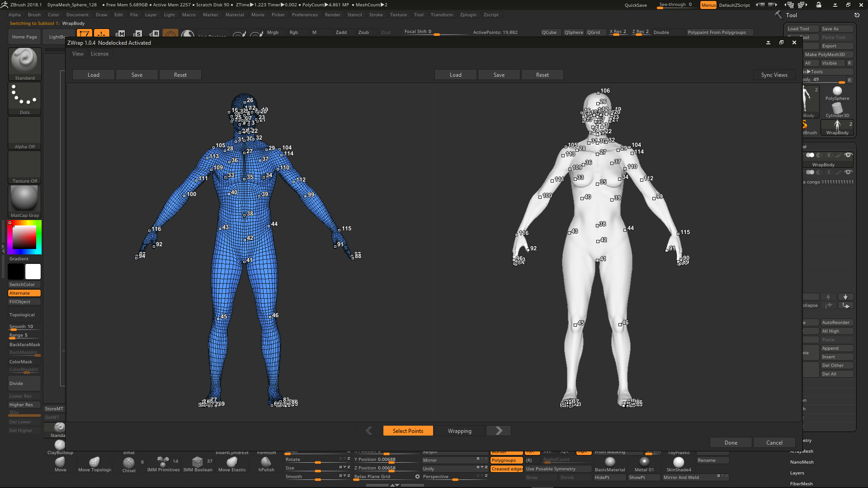Switch to the Wrapping step
868x488 pixels.
(459, 431)
